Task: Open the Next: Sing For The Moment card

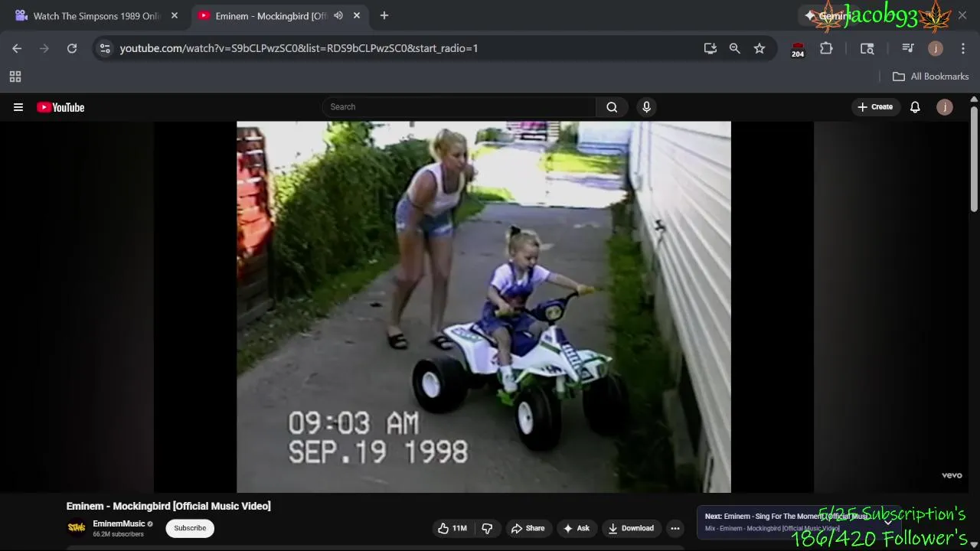Action: (x=799, y=522)
